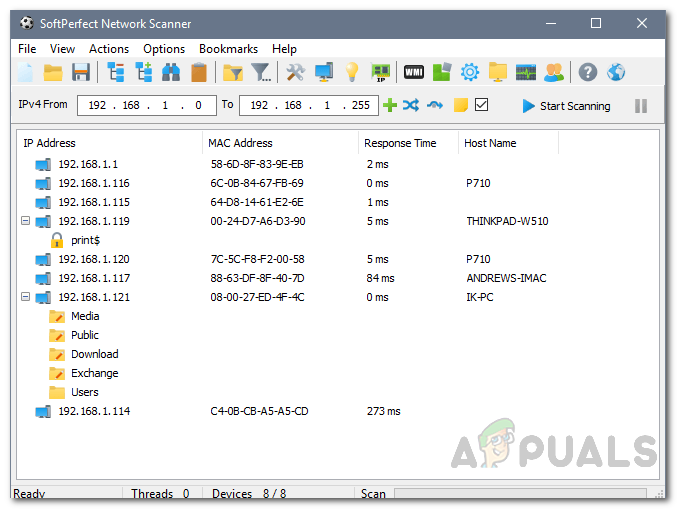Collapse the 192.168.1.121 tree node
Viewport: 677px width, 509px height.
[x=25, y=297]
